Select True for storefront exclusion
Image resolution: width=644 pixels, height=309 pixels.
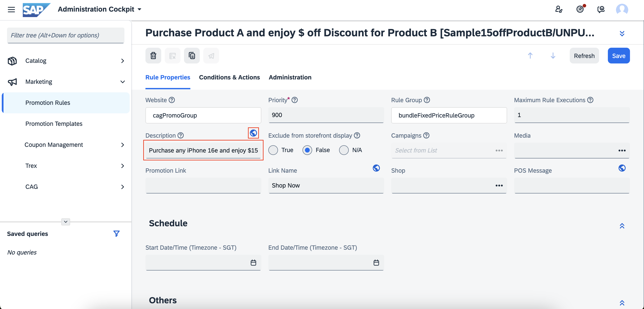pos(273,150)
